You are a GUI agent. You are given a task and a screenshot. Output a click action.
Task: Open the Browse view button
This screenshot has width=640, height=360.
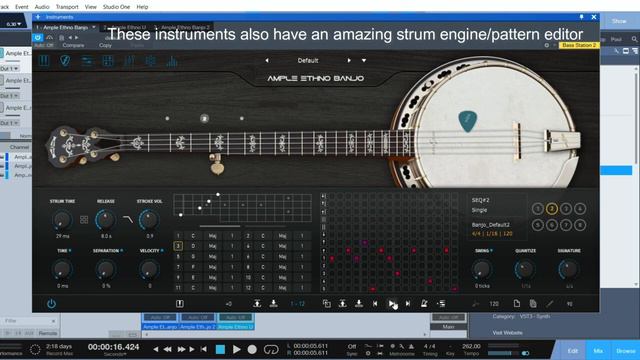pyautogui.click(x=626, y=351)
